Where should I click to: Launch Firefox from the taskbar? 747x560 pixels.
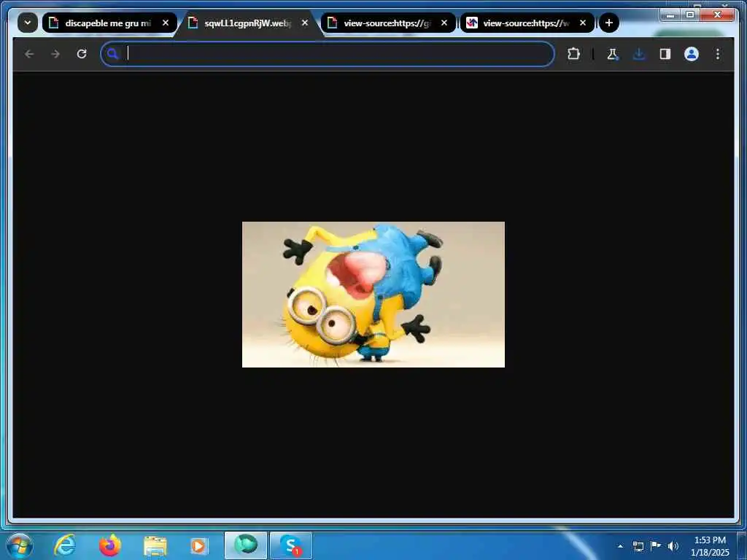(109, 545)
